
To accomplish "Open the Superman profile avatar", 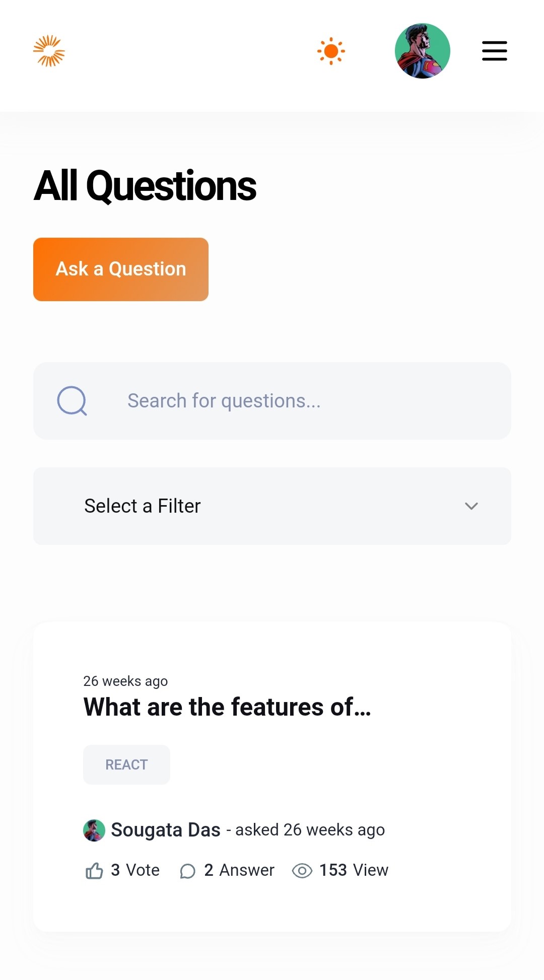I will click(x=422, y=51).
